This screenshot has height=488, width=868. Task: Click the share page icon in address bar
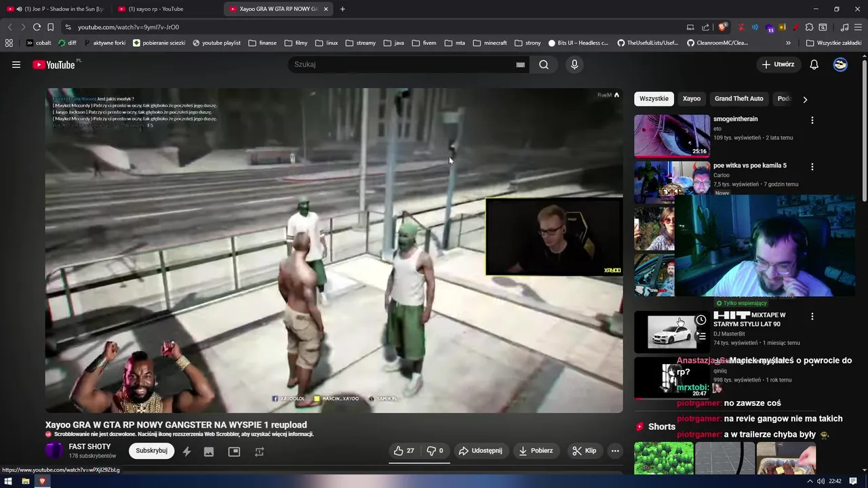pos(705,27)
